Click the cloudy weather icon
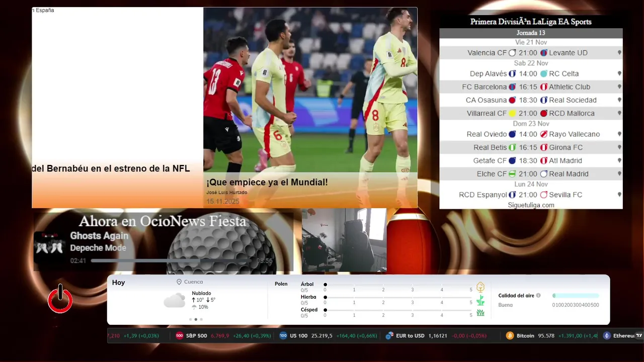This screenshot has width=644, height=362. pos(175,301)
